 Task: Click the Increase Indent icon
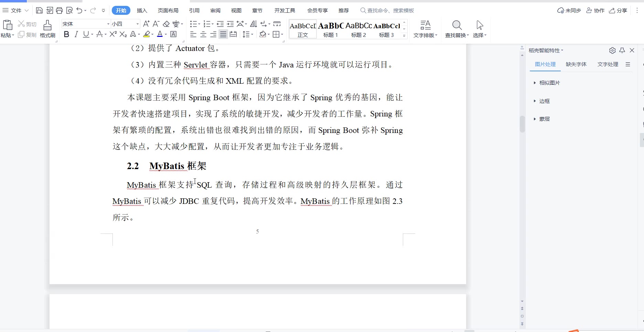tap(230, 24)
